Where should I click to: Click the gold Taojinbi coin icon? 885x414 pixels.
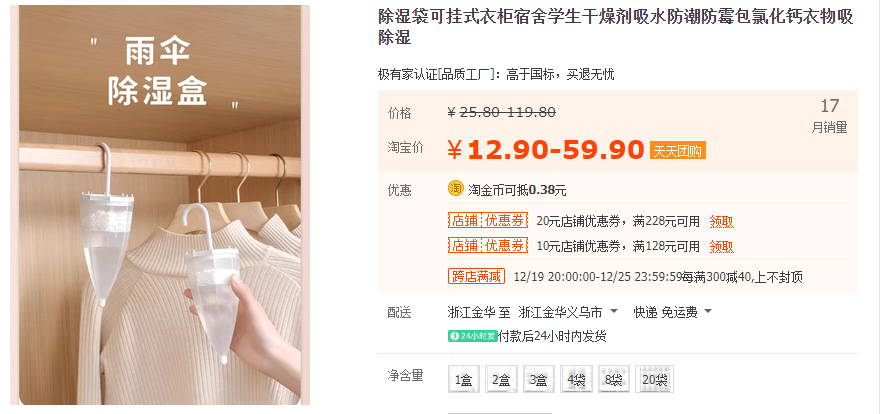point(455,189)
